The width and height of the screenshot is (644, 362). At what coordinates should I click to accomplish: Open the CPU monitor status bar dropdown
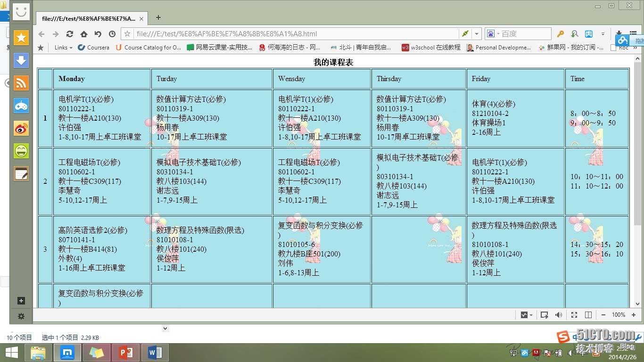(527, 315)
